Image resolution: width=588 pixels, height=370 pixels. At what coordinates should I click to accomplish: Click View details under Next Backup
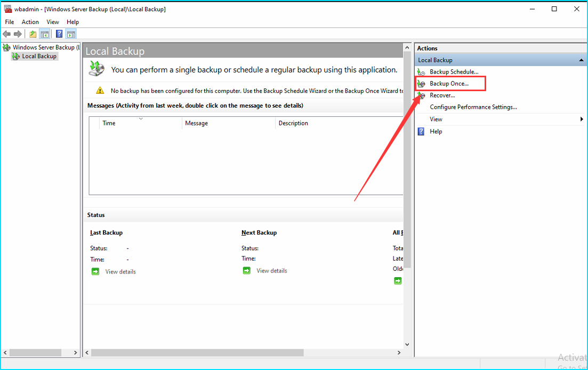click(271, 271)
